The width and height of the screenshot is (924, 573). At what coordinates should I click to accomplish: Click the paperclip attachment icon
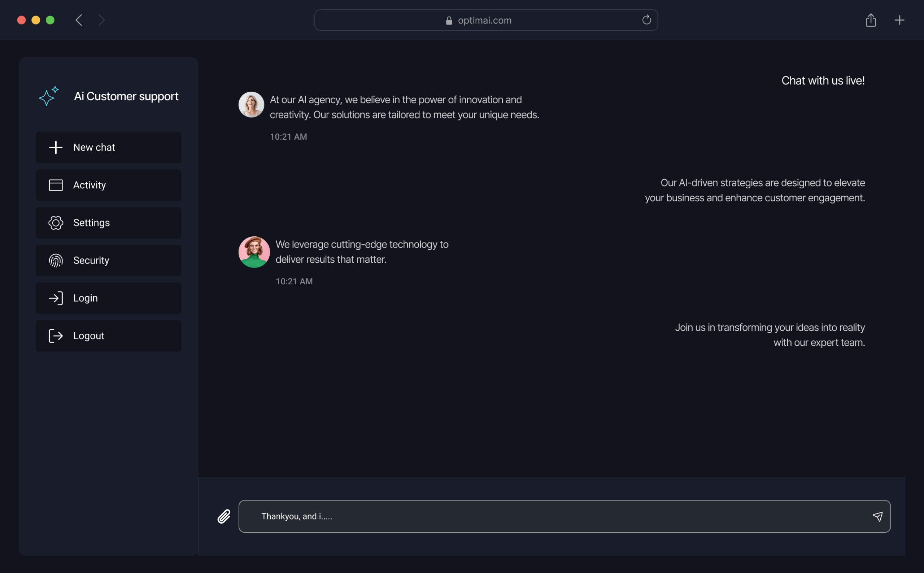(224, 516)
